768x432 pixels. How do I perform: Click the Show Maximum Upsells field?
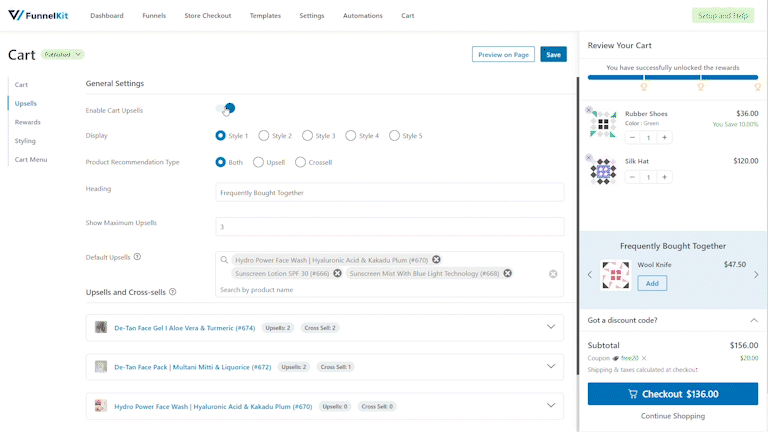390,227
